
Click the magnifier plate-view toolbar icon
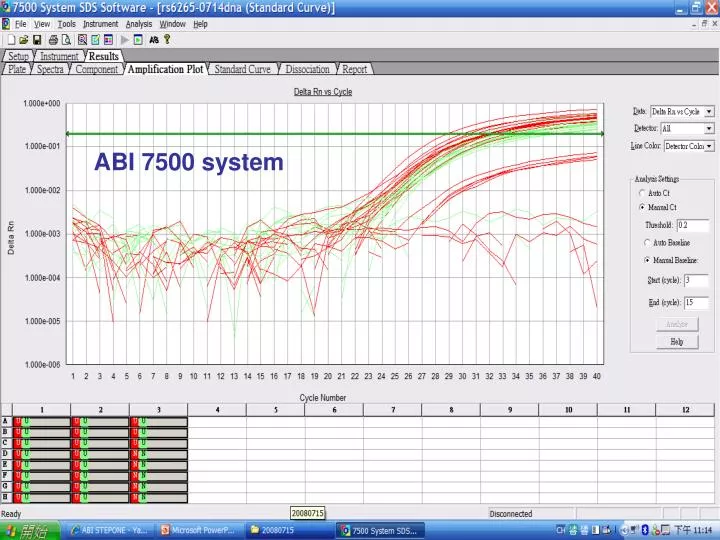[82, 40]
